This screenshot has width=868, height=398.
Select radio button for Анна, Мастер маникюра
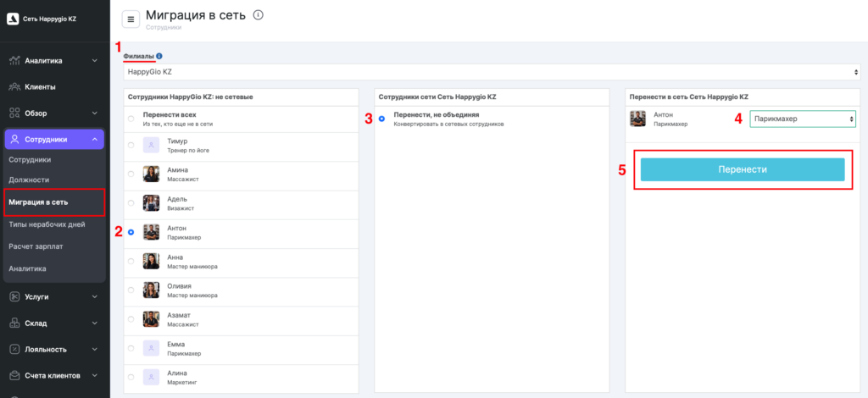pos(131,261)
